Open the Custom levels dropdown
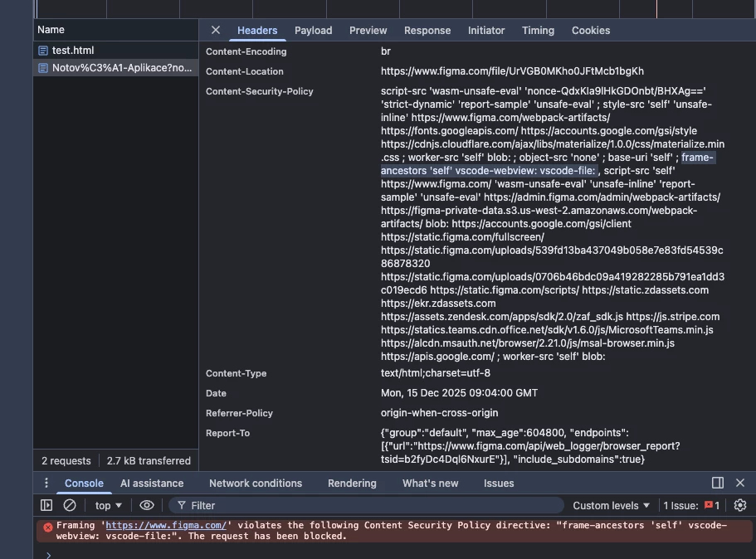 (611, 506)
